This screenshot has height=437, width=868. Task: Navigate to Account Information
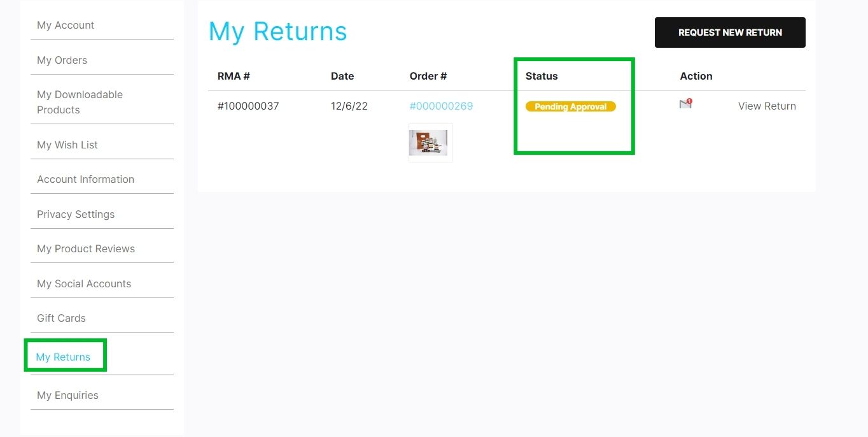85,180
